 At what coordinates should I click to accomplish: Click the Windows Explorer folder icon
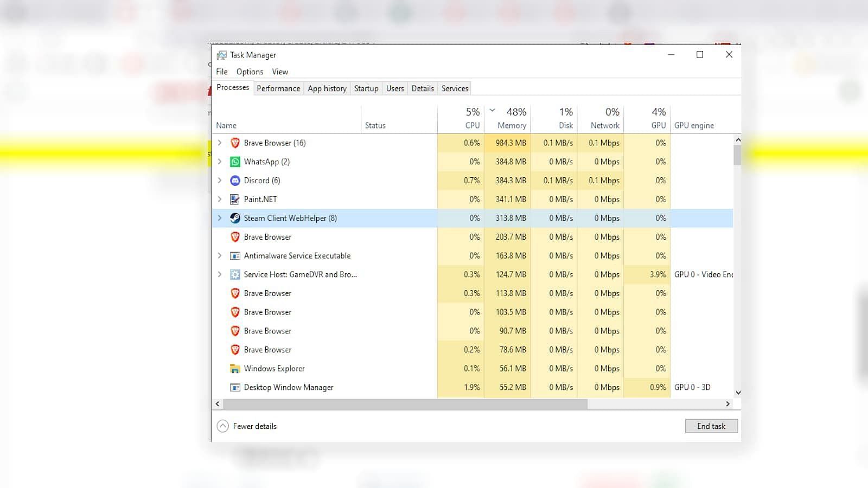click(235, 368)
